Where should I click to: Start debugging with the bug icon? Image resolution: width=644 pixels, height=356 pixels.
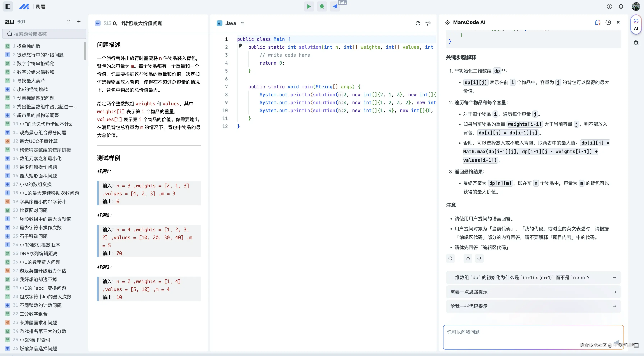(322, 6)
